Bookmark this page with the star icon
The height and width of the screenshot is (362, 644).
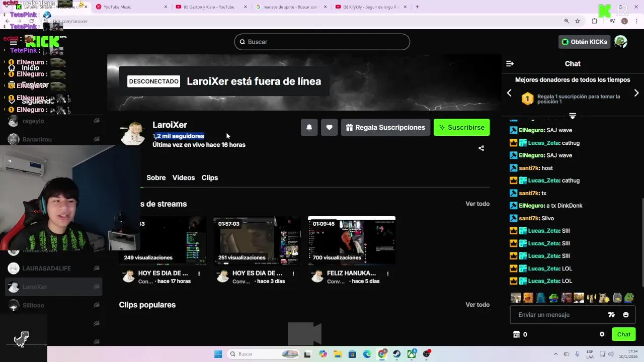[x=578, y=21]
